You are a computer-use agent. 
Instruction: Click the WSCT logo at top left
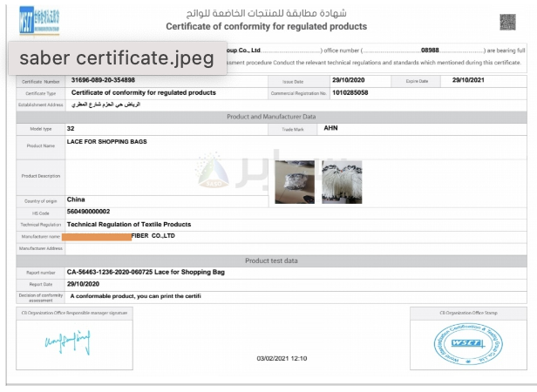click(x=39, y=20)
